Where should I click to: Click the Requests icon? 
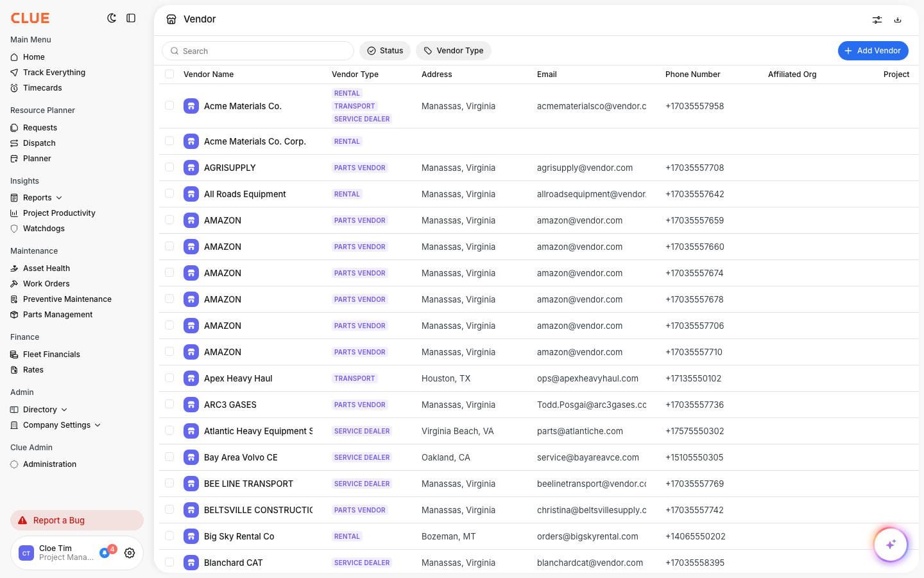click(x=14, y=128)
